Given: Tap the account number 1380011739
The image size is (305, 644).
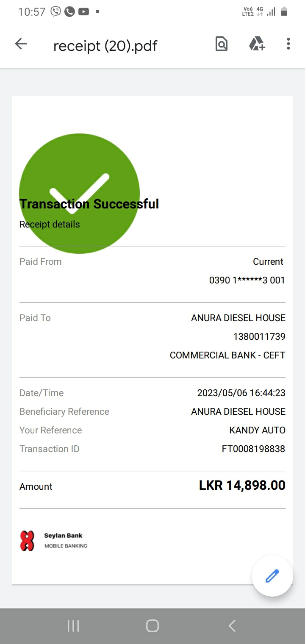Looking at the screenshot, I should coord(259,336).
